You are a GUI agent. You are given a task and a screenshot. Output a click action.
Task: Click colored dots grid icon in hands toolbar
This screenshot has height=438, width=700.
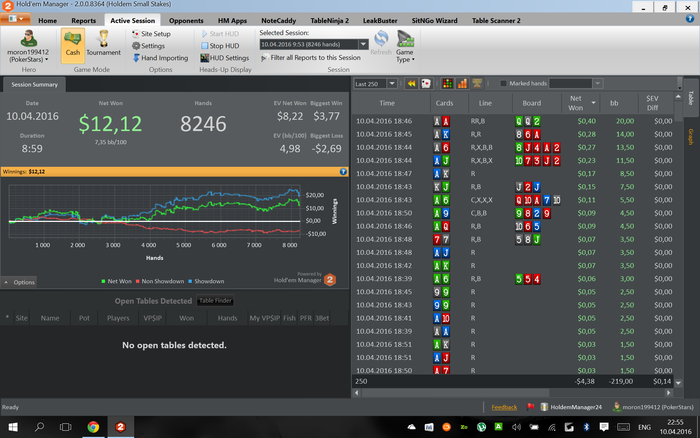pos(447,83)
